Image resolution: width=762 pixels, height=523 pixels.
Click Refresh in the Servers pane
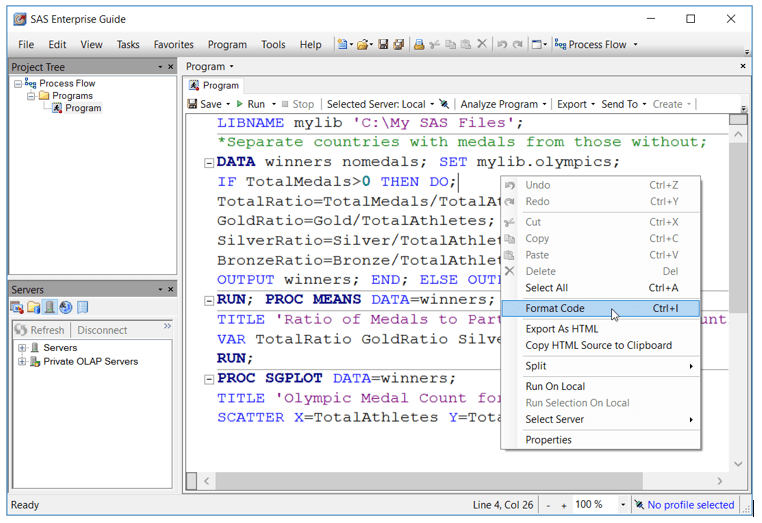click(39, 330)
